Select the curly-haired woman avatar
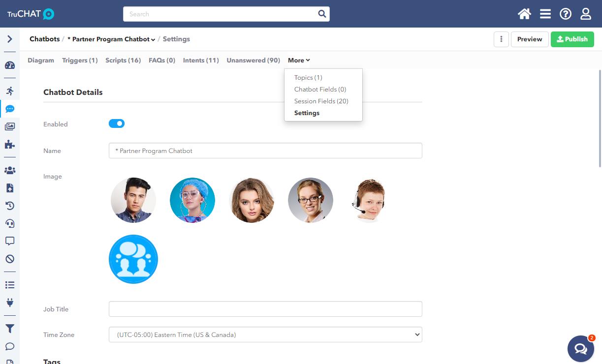602x364 pixels. [x=252, y=200]
